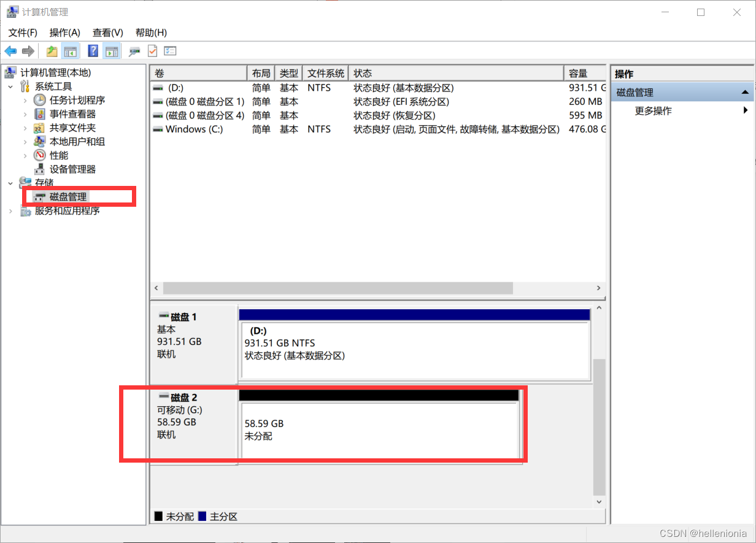Open the 操作(A) menu
This screenshot has height=543, width=756.
(x=65, y=33)
